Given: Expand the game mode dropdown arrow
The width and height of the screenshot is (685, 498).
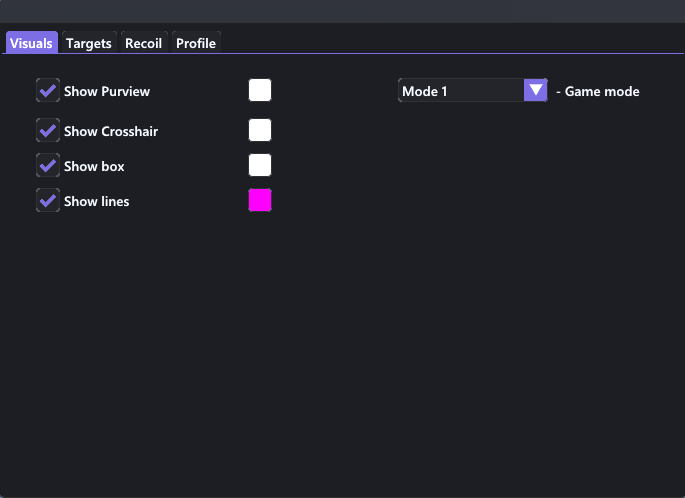Looking at the screenshot, I should click(x=536, y=90).
